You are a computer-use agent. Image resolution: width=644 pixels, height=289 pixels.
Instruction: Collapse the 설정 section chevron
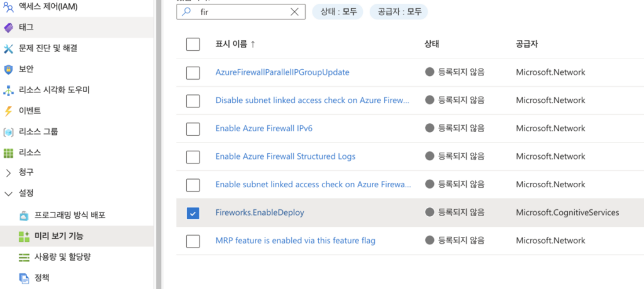click(x=8, y=194)
